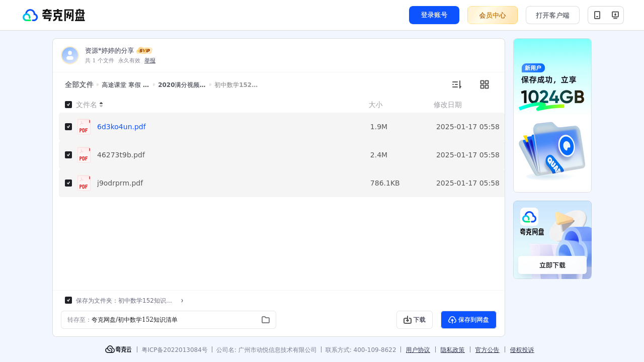
Task: Open the mobile phone client icon
Action: pyautogui.click(x=597, y=15)
